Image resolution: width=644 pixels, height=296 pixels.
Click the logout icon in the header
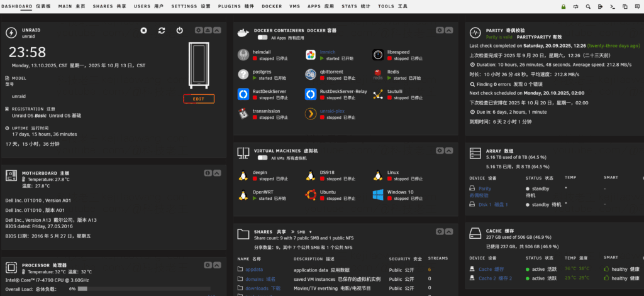601,6
